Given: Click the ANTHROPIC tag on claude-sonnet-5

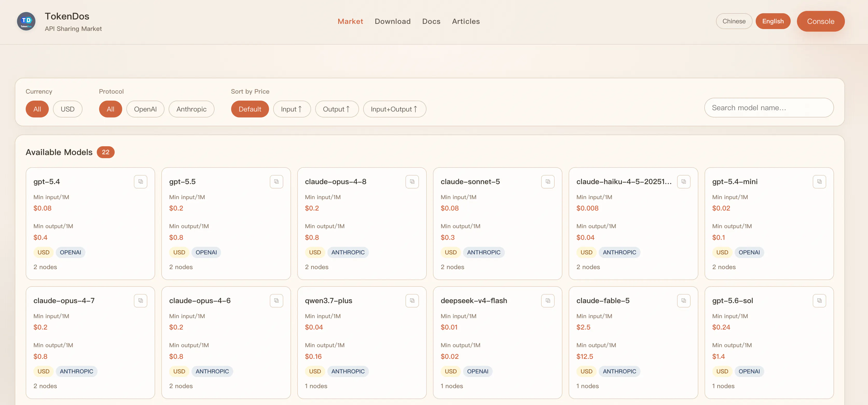Looking at the screenshot, I should point(484,252).
